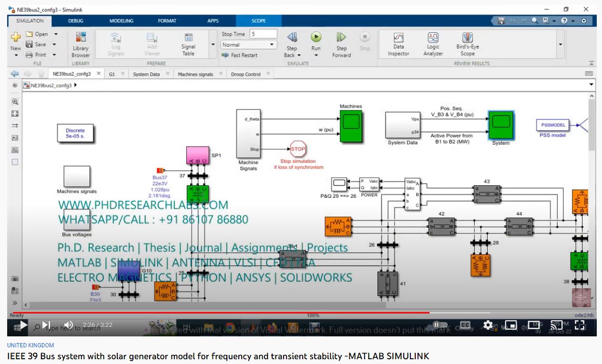The height and width of the screenshot is (364, 602).
Task: Expand the Open dropdown arrow
Action: [56, 34]
